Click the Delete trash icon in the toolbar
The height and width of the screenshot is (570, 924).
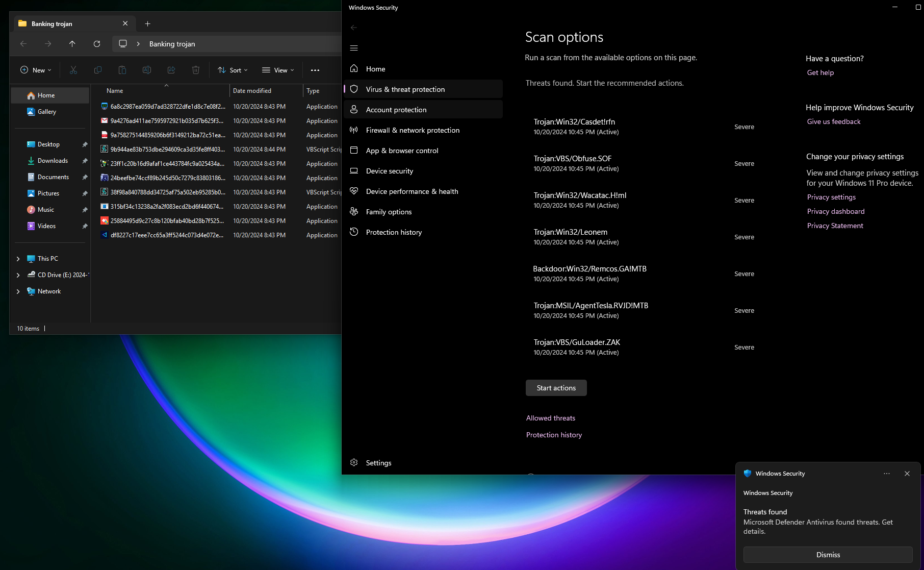[x=196, y=70]
